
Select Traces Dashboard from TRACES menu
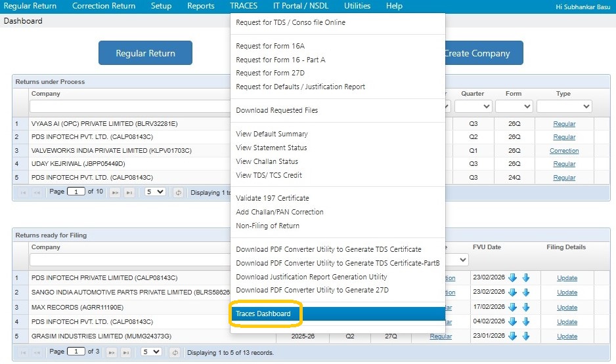[263, 313]
